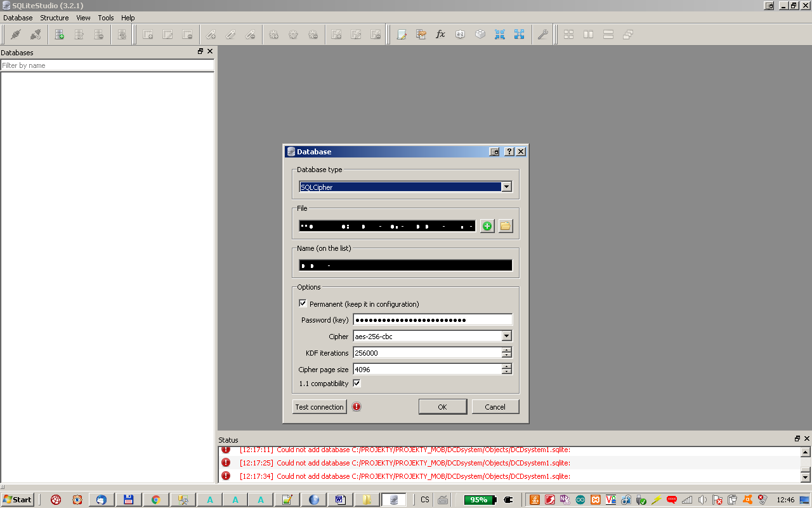Confirm the Database dialog with OK
This screenshot has width=812, height=508.
443,407
